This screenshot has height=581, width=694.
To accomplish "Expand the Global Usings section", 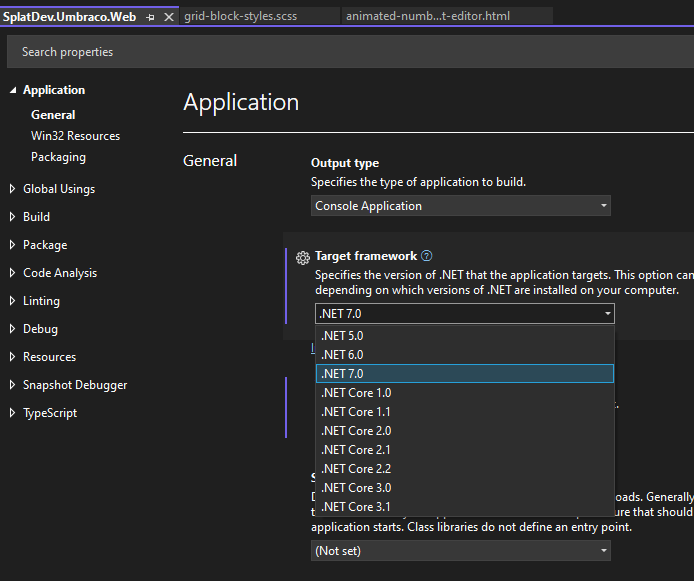I will tap(13, 189).
